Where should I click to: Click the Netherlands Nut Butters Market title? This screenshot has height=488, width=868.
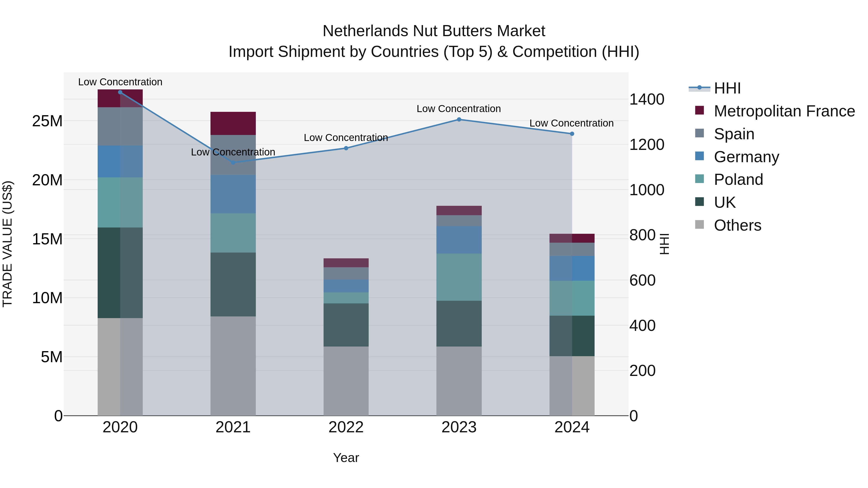tap(434, 31)
